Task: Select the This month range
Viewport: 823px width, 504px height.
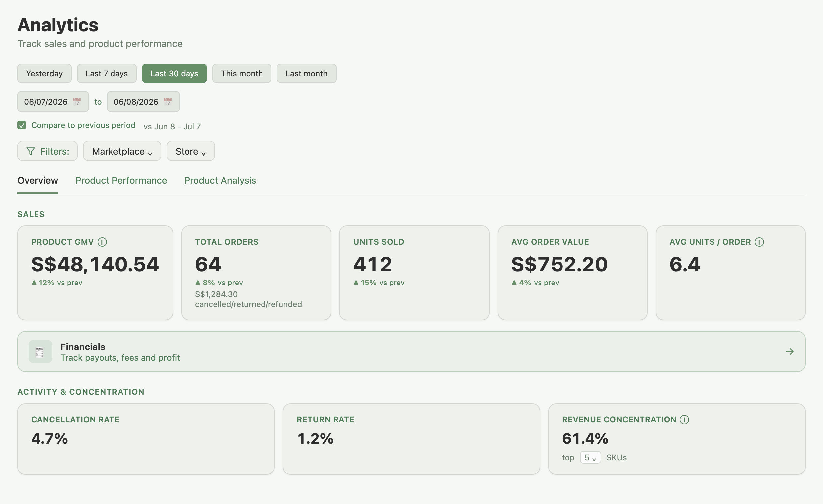Action: point(242,73)
